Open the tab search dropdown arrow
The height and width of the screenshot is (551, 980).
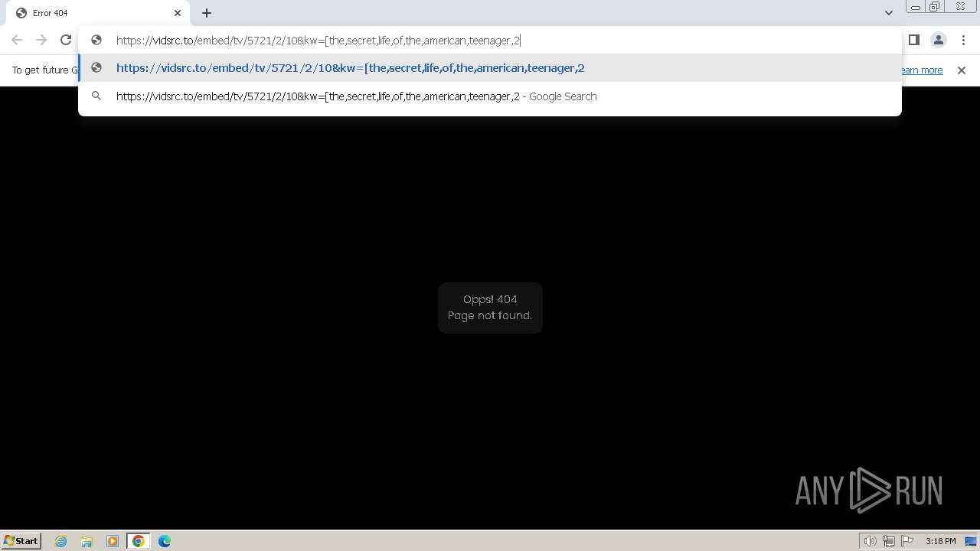pyautogui.click(x=888, y=13)
